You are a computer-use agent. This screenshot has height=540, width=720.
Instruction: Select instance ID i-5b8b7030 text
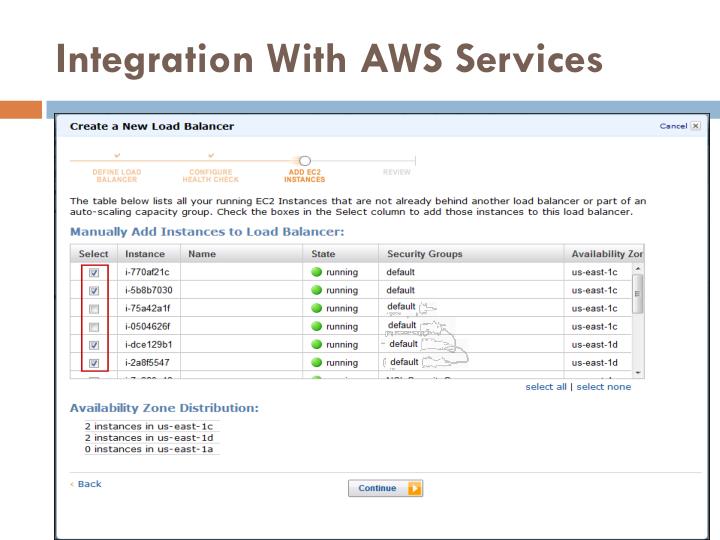pos(148,290)
